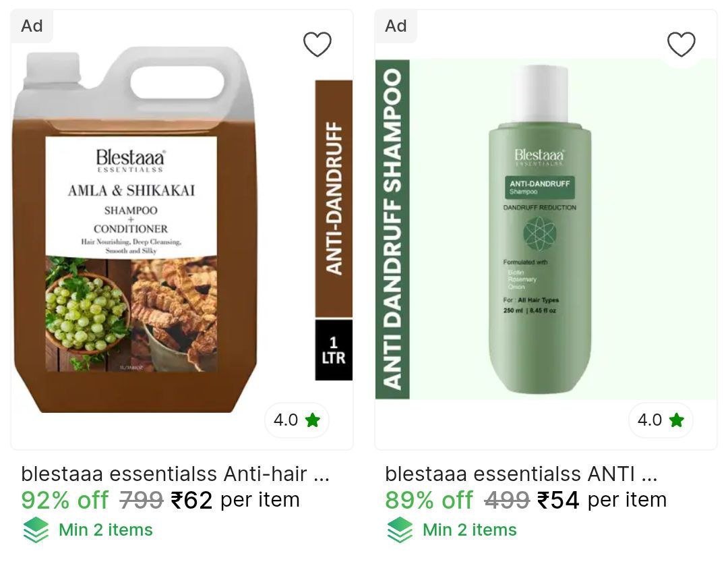
Task: Click the stacked layers icon beside first Min 2 items
Action: point(36,530)
